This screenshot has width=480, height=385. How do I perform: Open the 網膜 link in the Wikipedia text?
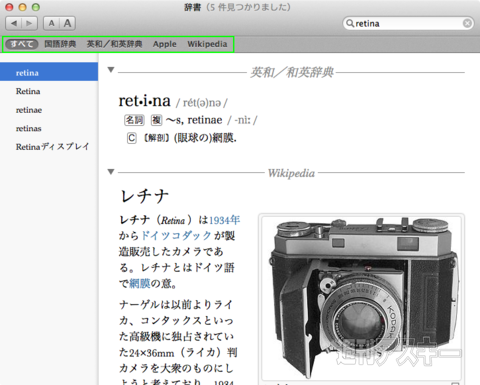[140, 284]
